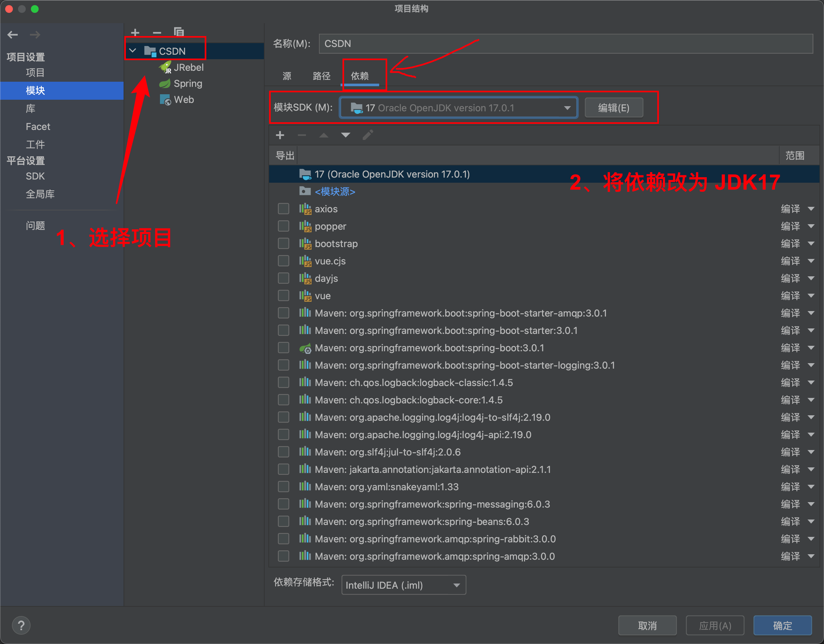The height and width of the screenshot is (644, 824).
Task: Click the JDK 17 folder icon in list
Action: pos(305,174)
